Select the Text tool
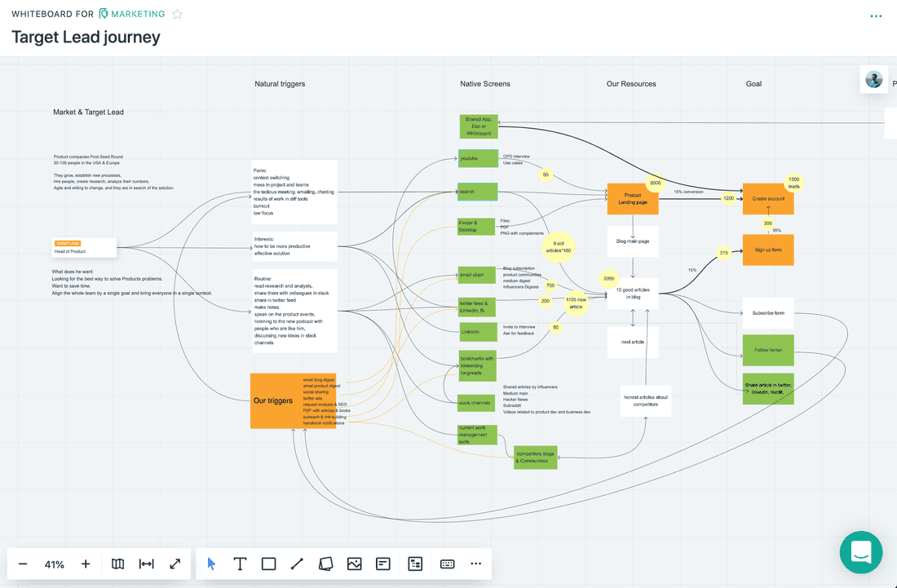The image size is (897, 588). (x=240, y=564)
